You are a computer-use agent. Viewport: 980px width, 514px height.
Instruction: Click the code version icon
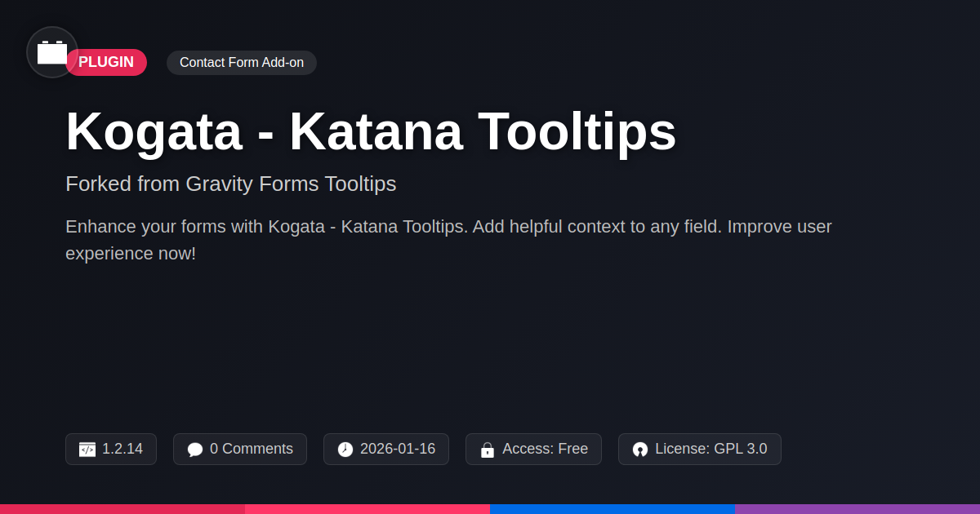pos(87,450)
